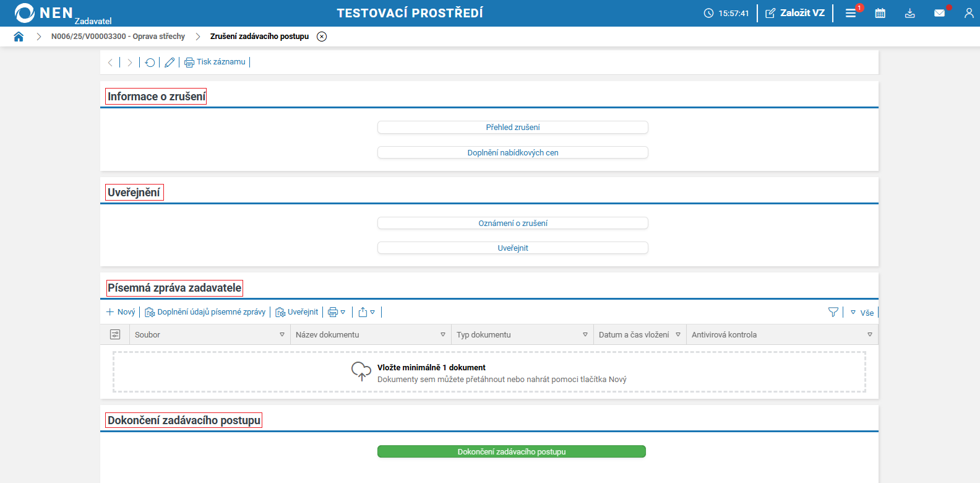Open Název dokumentu column filter arrow
Screen dimensions: 980x483
click(x=443, y=334)
